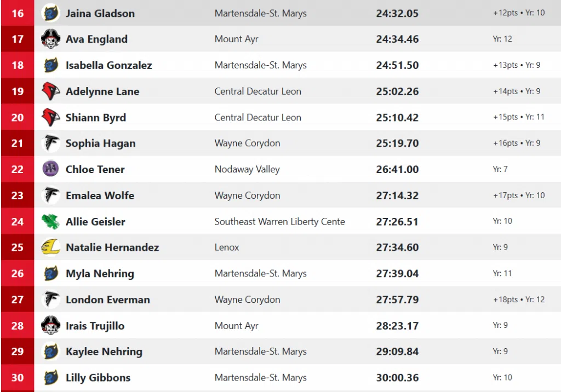Click the green logo beside Allie Geisler

51,222
